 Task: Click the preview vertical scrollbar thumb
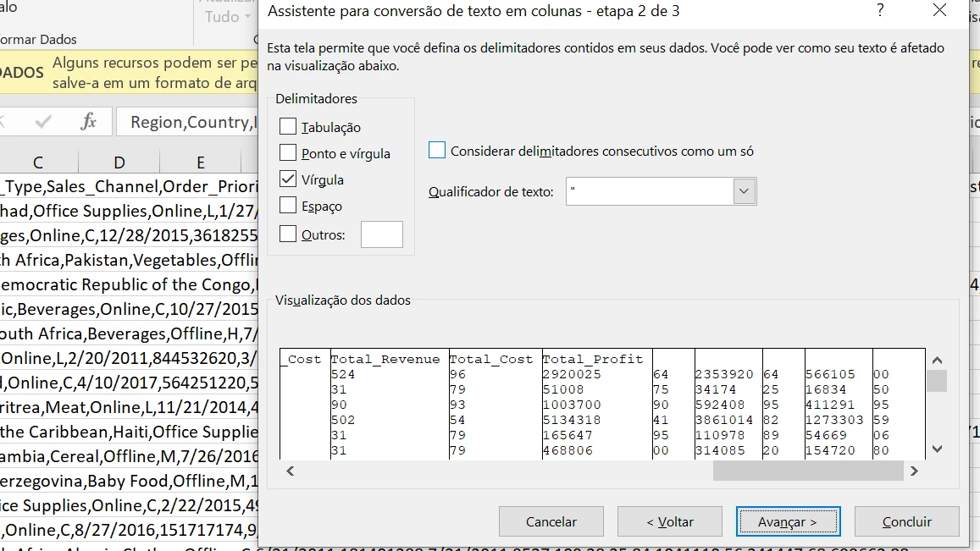tap(937, 381)
